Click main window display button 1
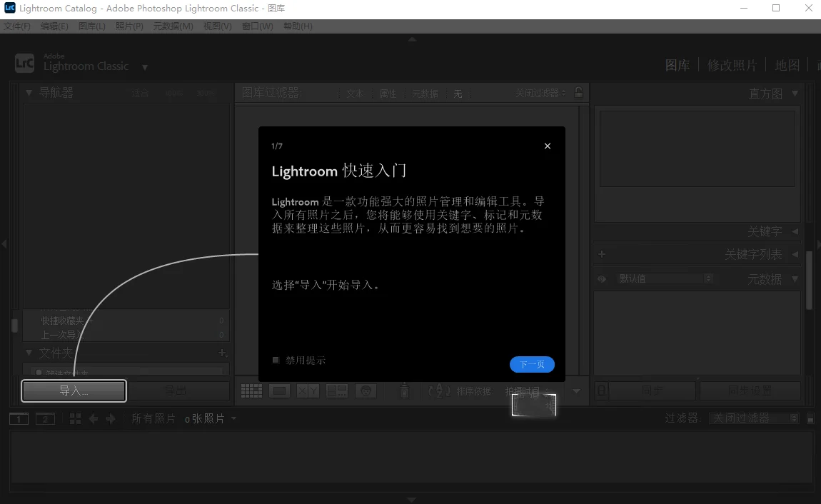This screenshot has width=821, height=504. (19, 419)
